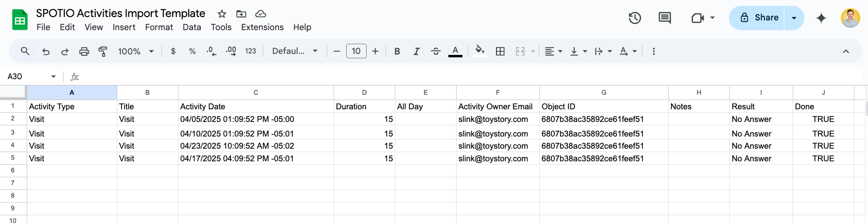The width and height of the screenshot is (868, 223).
Task: Increase font size with plus button
Action: [x=375, y=51]
